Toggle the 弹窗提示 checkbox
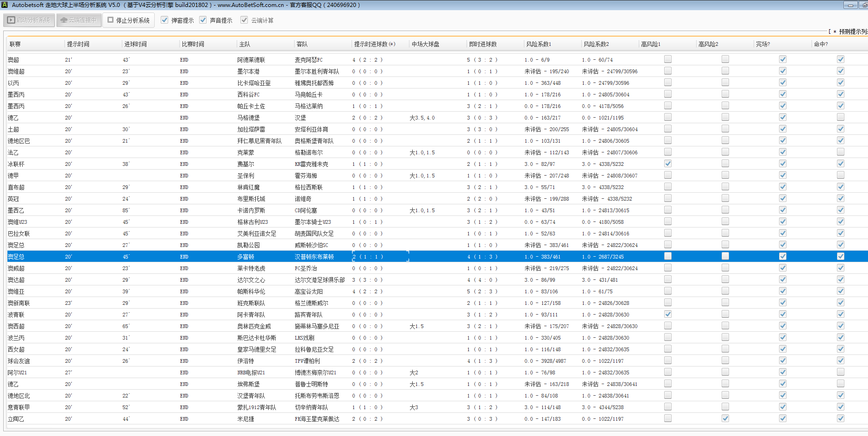Viewport: 868px width, 436px height. click(x=164, y=20)
